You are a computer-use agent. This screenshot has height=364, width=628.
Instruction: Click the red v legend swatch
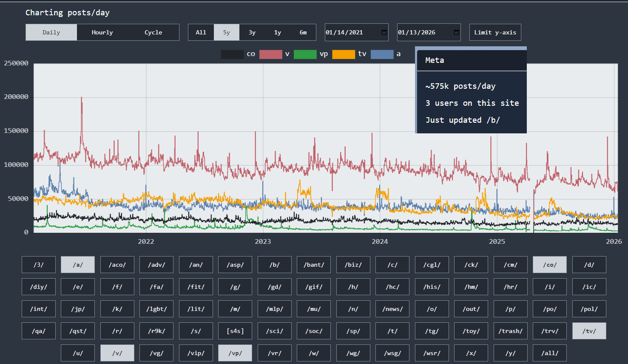pyautogui.click(x=271, y=54)
